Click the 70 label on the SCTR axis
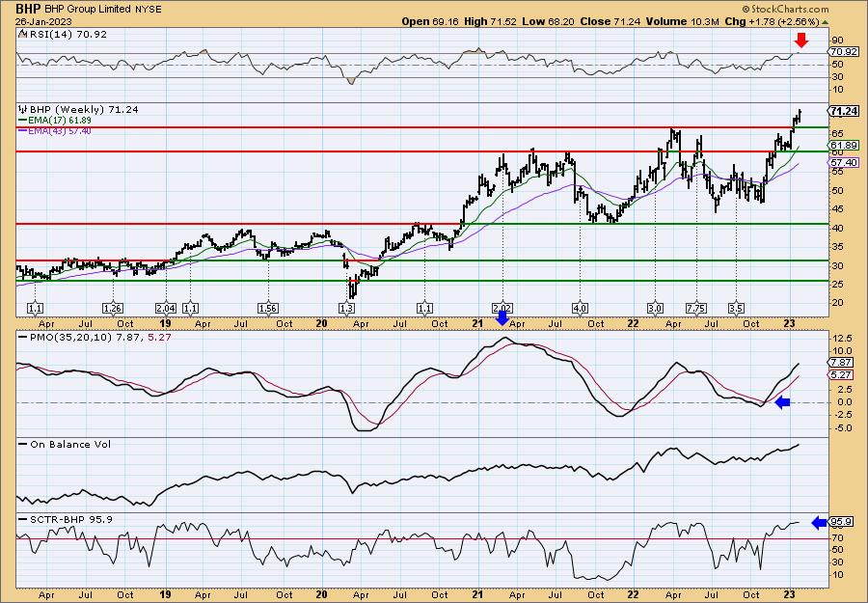The image size is (868, 603). [837, 537]
